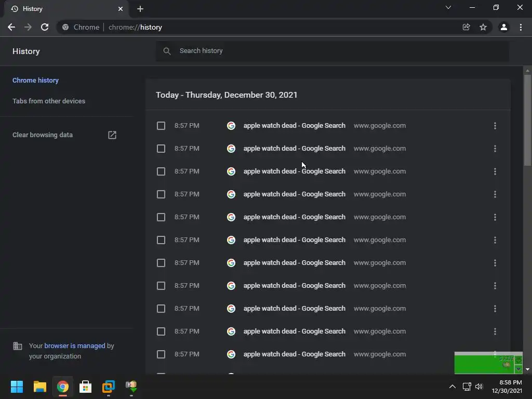Open more-actions dropdown on fifth history entry
Screen dimensions: 532x399
pos(495,217)
